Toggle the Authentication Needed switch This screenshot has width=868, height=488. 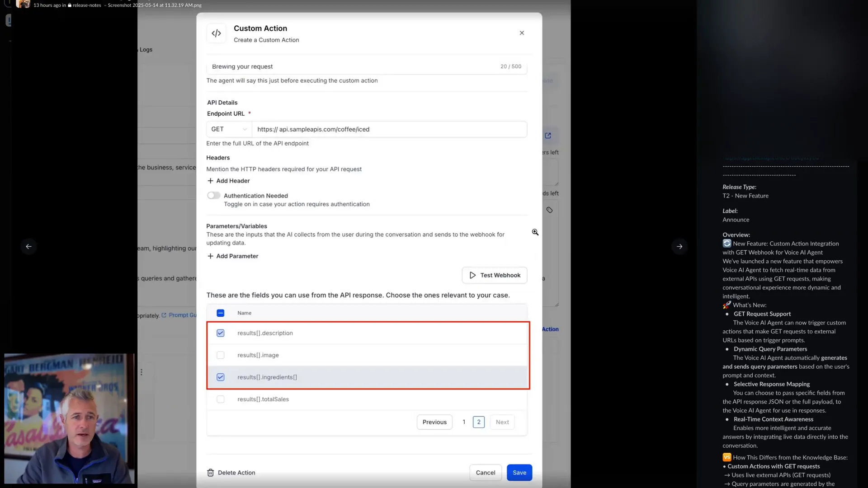(214, 196)
